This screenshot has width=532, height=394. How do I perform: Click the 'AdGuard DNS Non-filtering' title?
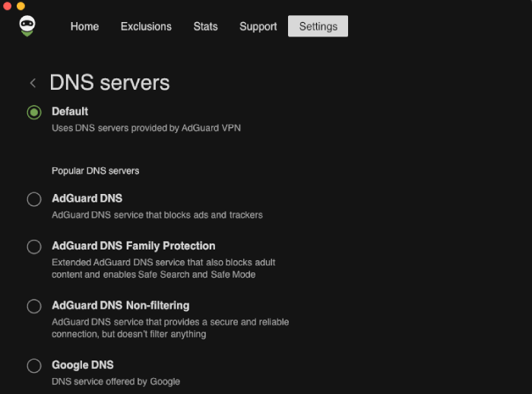(x=120, y=305)
